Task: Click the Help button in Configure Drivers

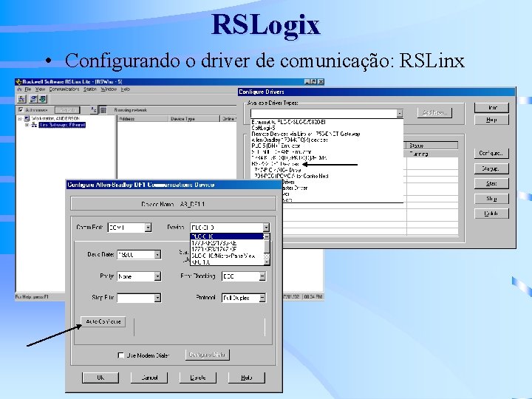Action: pos(491,120)
